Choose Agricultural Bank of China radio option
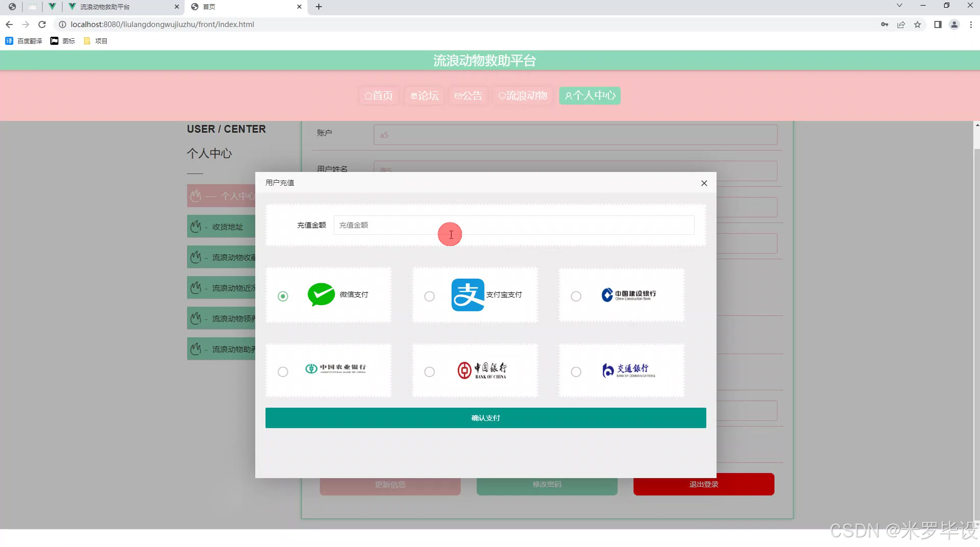 pyautogui.click(x=283, y=372)
